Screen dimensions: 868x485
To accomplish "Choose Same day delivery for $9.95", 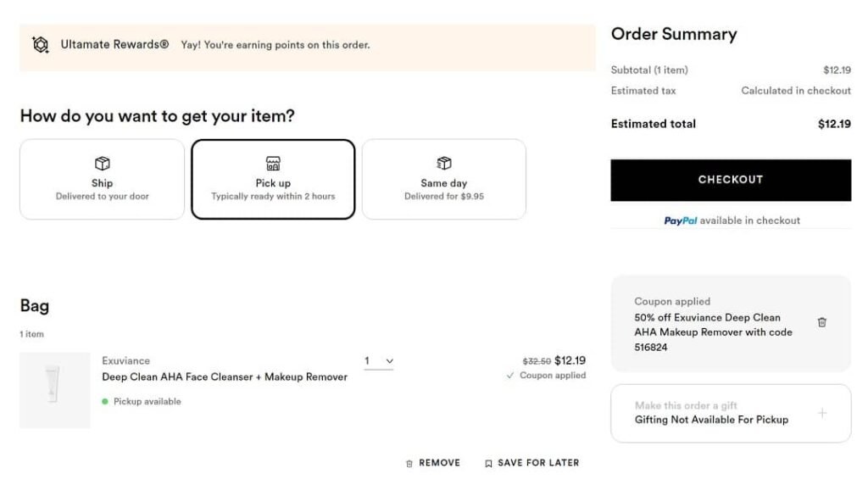I will 444,180.
